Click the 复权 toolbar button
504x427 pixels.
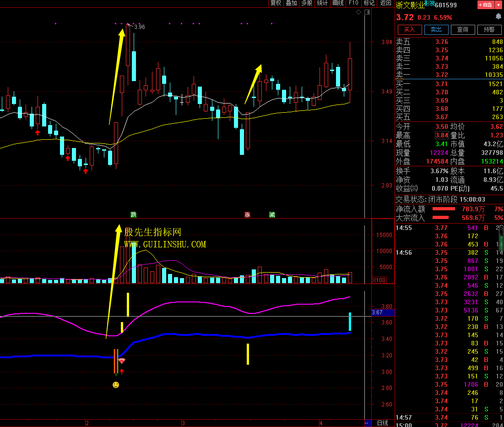[276, 3]
